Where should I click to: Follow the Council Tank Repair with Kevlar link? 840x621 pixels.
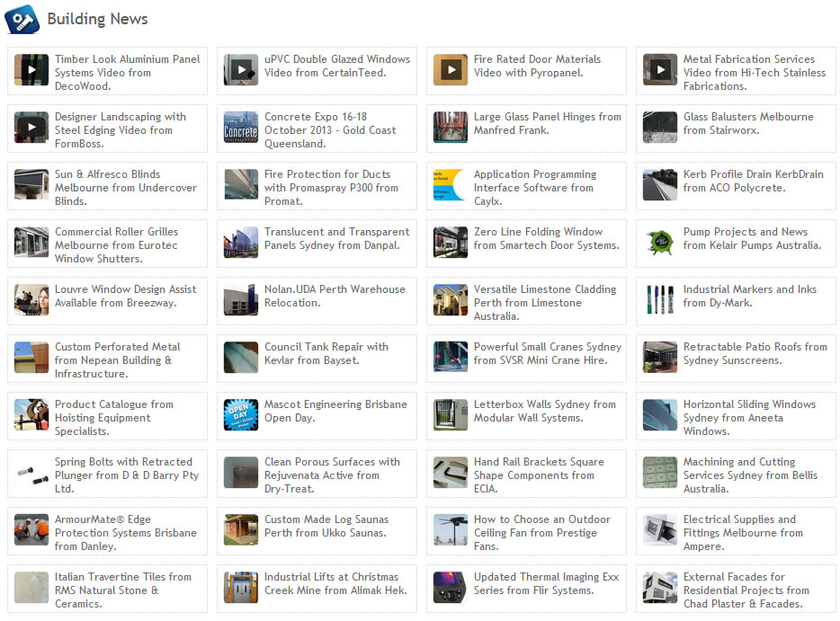326,354
